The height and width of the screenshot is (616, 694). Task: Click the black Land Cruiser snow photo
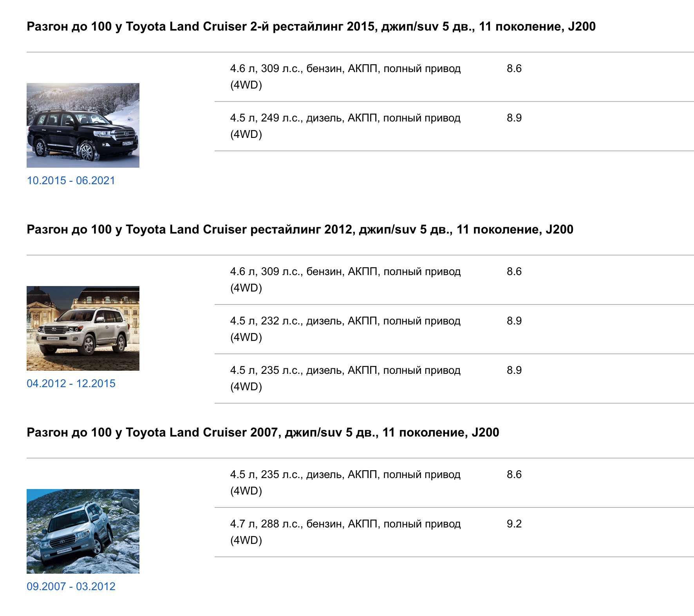[x=83, y=125]
